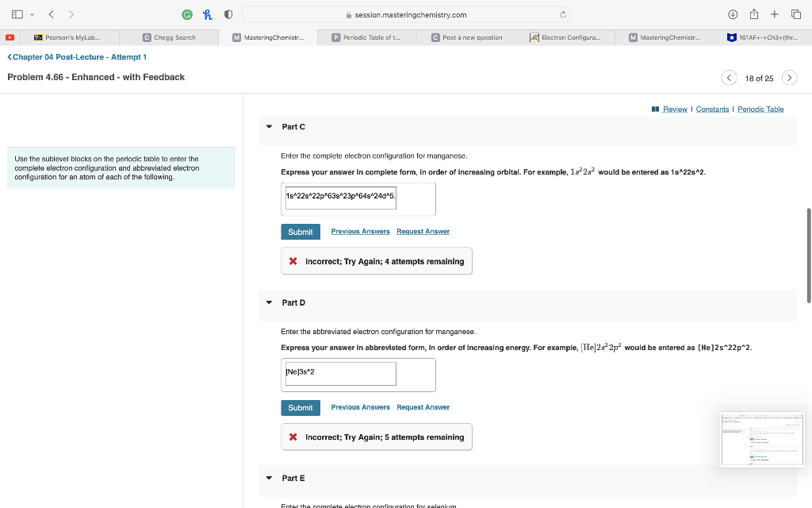
Task: Return to Chapter 04 Post-Lecture link
Action: [77, 57]
